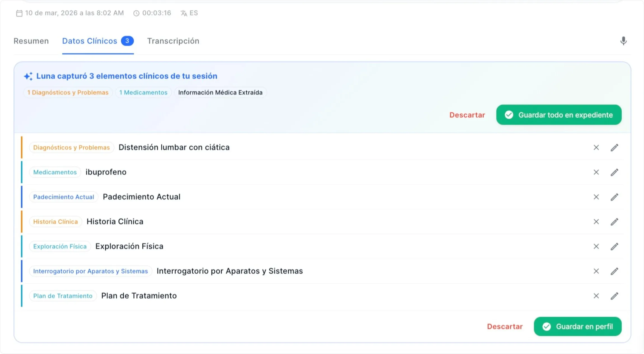Viewport: 644px width, 354px height.
Task: Click the calendar icon beside the session date
Action: pyautogui.click(x=19, y=13)
